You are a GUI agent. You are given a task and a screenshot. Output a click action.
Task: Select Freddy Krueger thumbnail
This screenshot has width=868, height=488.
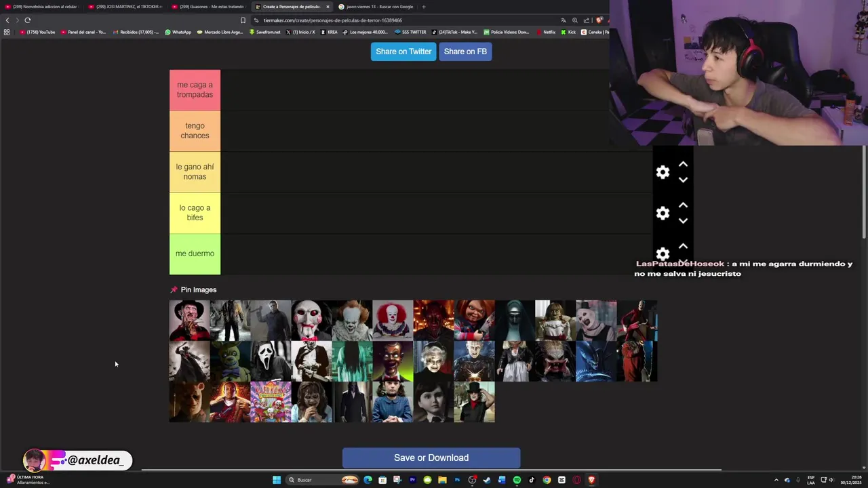click(189, 321)
